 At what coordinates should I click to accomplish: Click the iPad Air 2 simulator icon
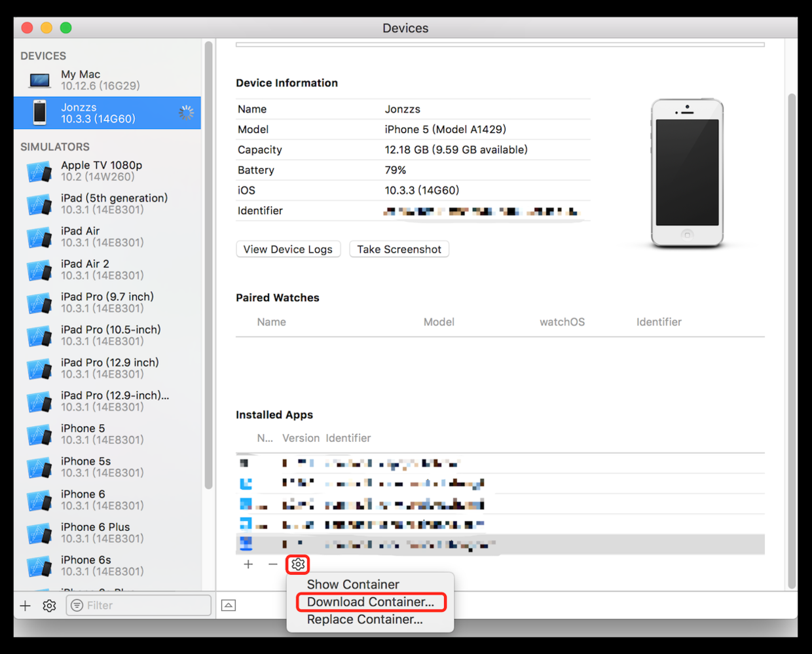point(39,270)
